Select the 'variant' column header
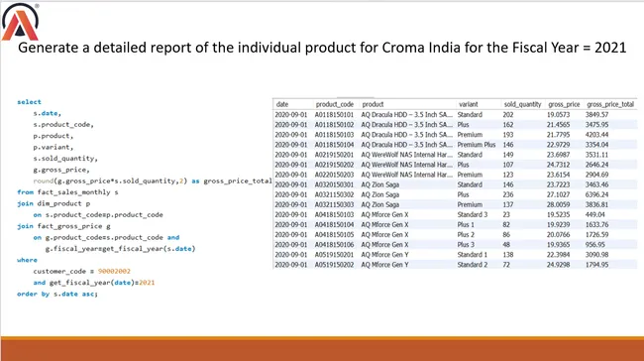Image resolution: width=644 pixels, height=361 pixels. (469, 104)
